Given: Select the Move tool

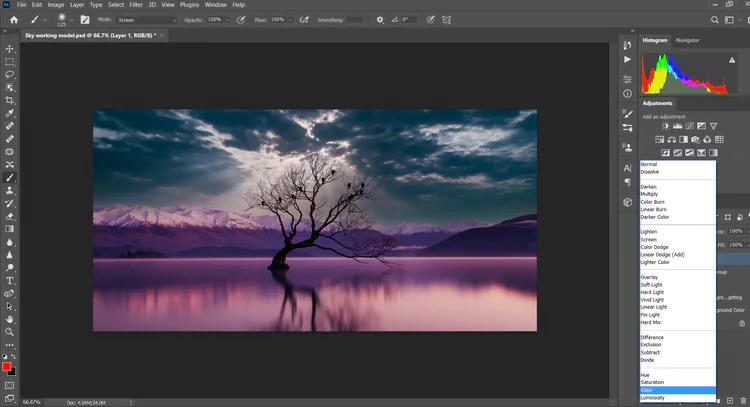Looking at the screenshot, I should click(10, 48).
